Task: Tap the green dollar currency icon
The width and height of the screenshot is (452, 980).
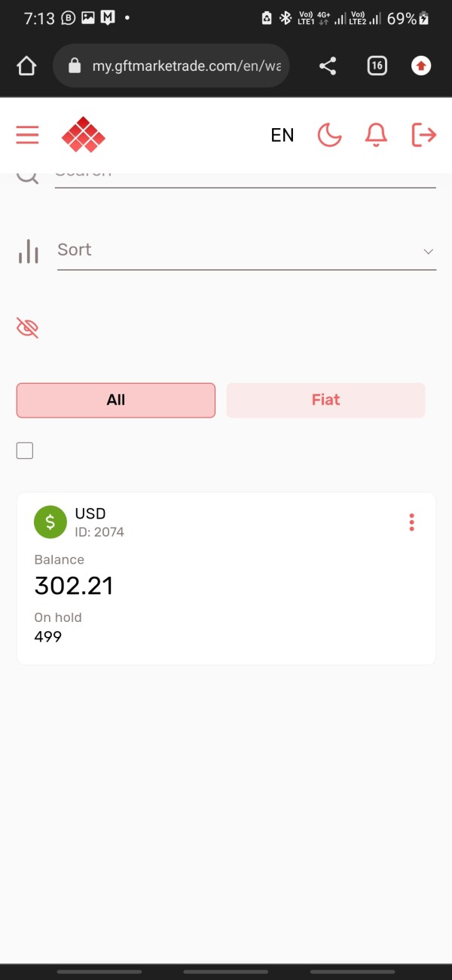Action: click(50, 522)
